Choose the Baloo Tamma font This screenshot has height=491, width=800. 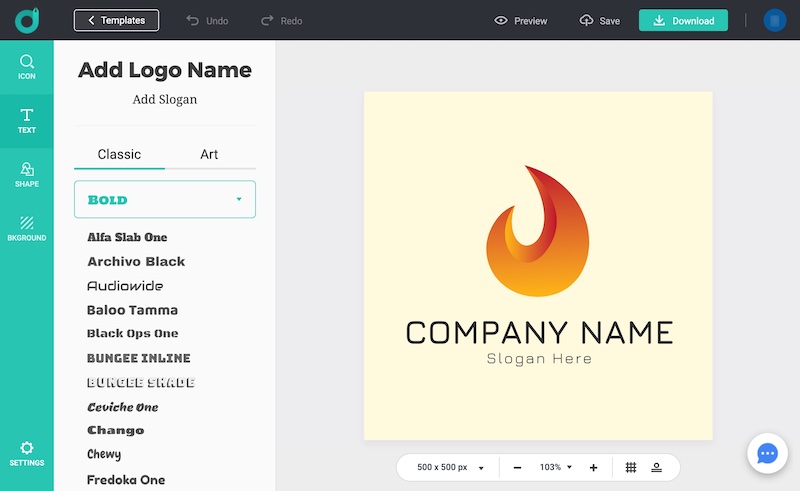click(132, 310)
